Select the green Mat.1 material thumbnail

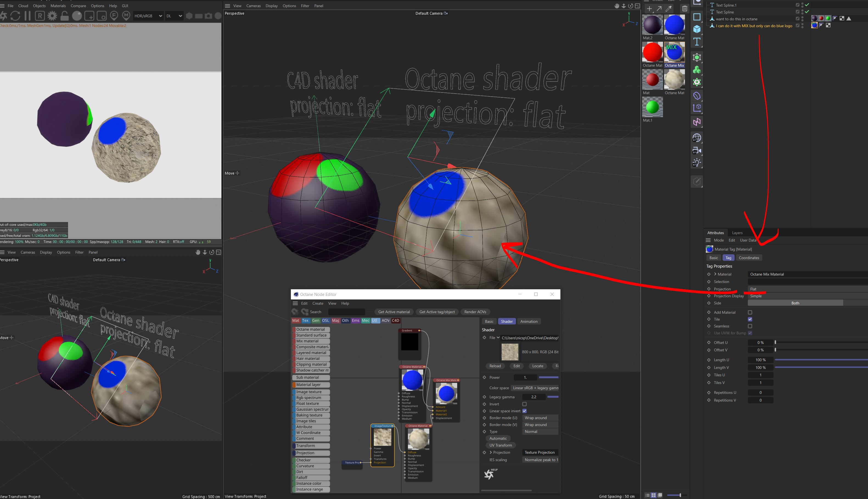[652, 107]
